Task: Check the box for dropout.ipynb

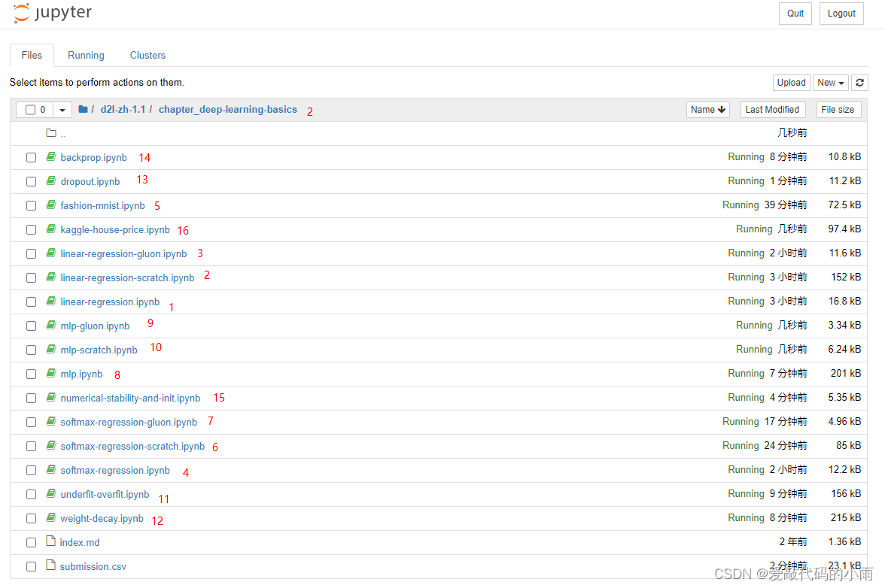Action: point(31,181)
